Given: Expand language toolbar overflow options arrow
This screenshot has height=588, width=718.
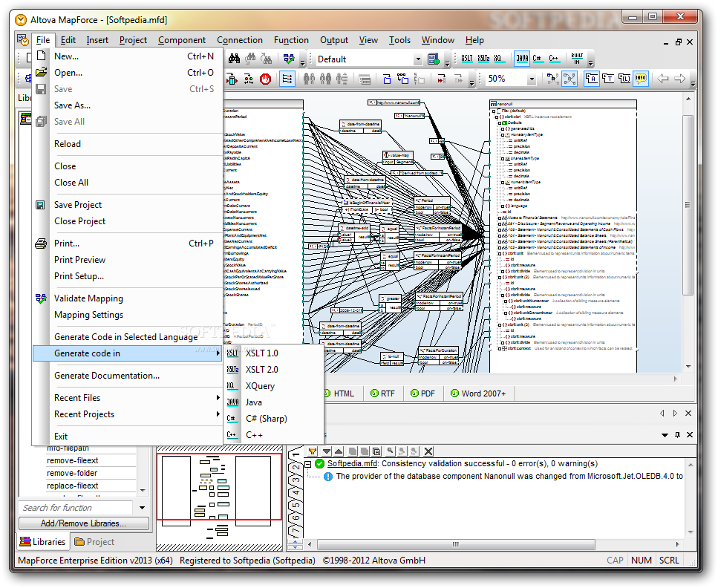Looking at the screenshot, I should pos(591,63).
